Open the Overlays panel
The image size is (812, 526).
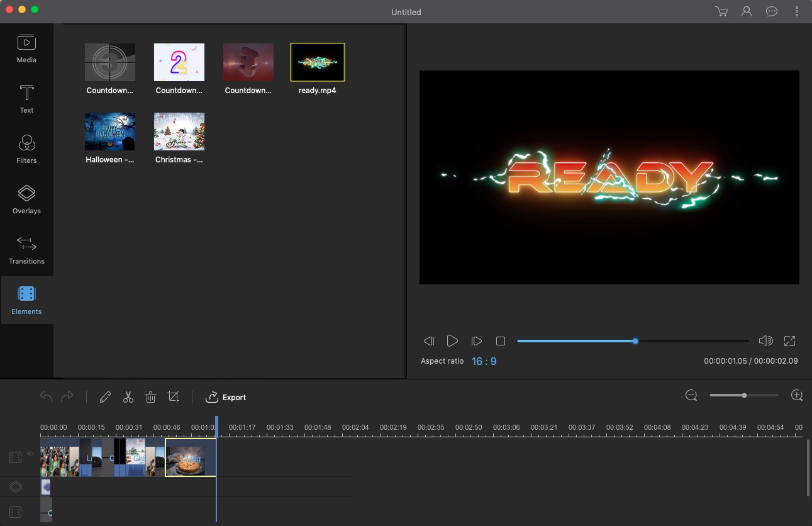(x=26, y=200)
